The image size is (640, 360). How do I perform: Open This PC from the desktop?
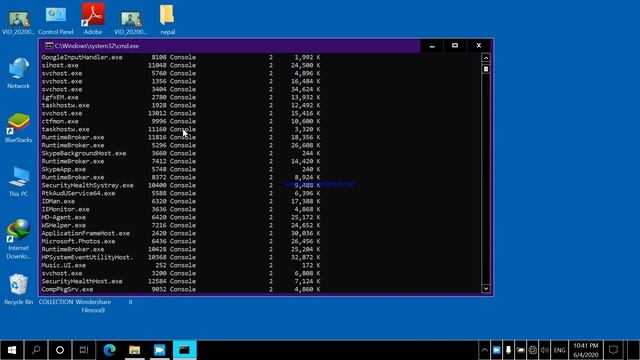pos(18,181)
